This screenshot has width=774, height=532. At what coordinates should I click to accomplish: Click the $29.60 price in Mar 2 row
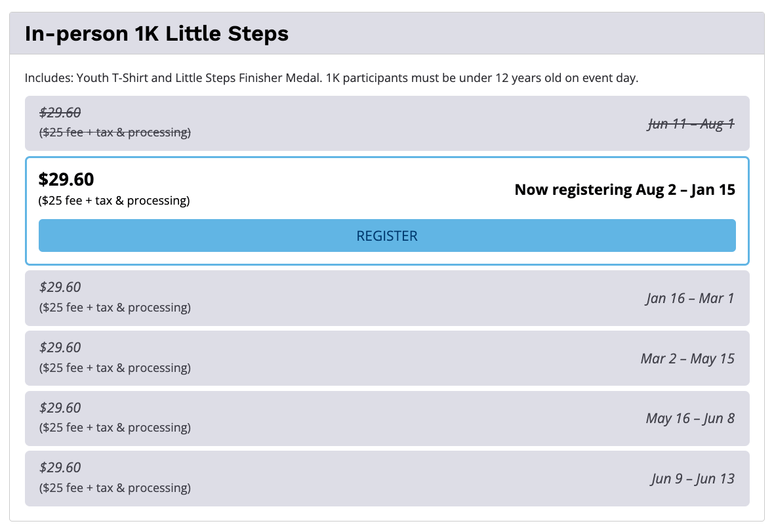[60, 347]
